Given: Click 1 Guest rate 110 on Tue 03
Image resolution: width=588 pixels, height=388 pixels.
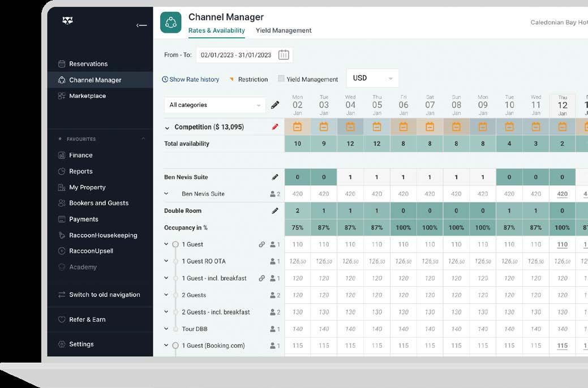Looking at the screenshot, I should (x=324, y=244).
